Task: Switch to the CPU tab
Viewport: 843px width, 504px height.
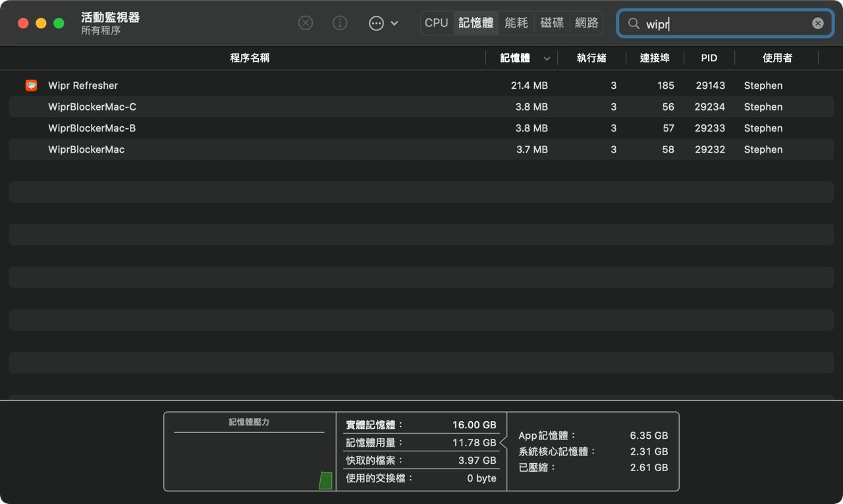Action: pyautogui.click(x=437, y=23)
